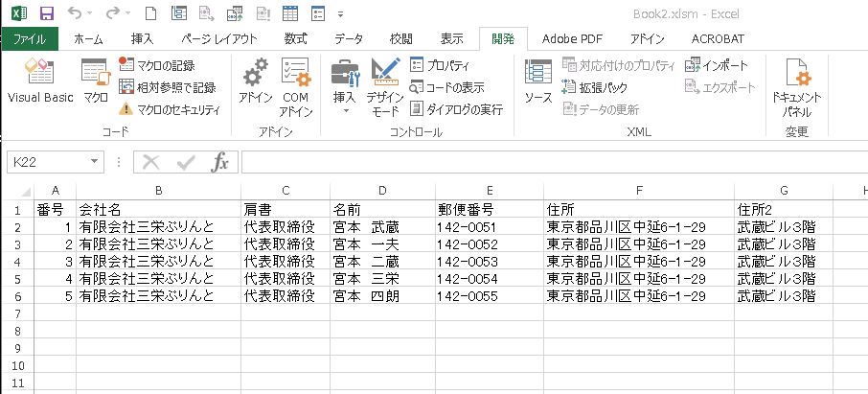Click the プロパティ button
Image resolution: width=868 pixels, height=394 pixels.
coord(440,65)
